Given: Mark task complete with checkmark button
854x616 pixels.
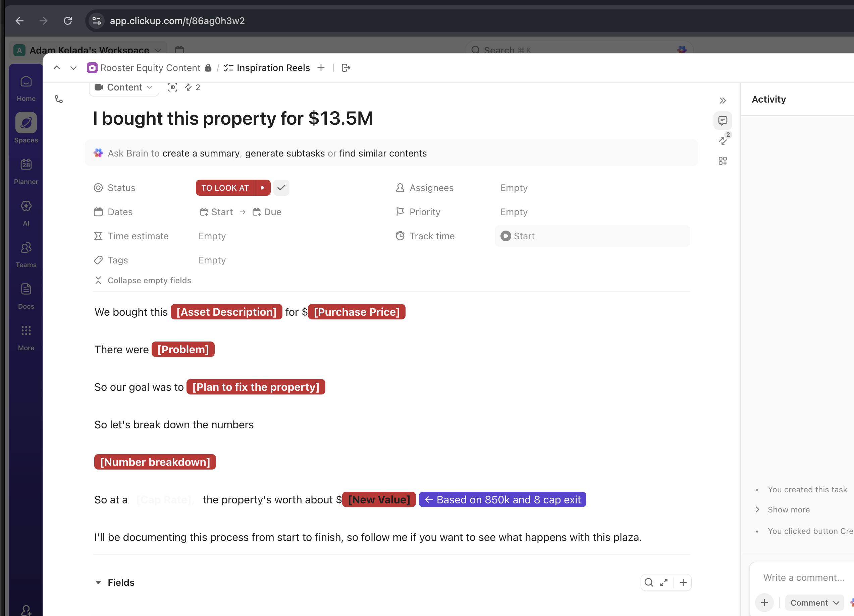Looking at the screenshot, I should 281,188.
